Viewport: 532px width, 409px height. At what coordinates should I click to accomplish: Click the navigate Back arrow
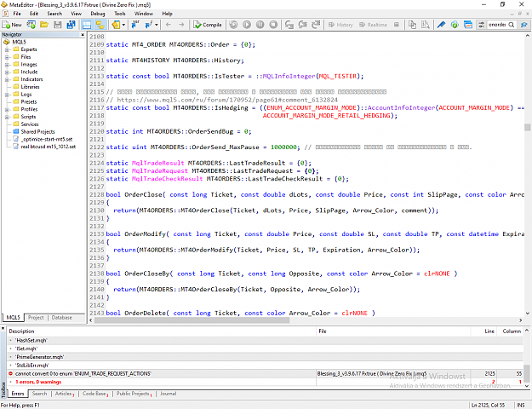169,25
